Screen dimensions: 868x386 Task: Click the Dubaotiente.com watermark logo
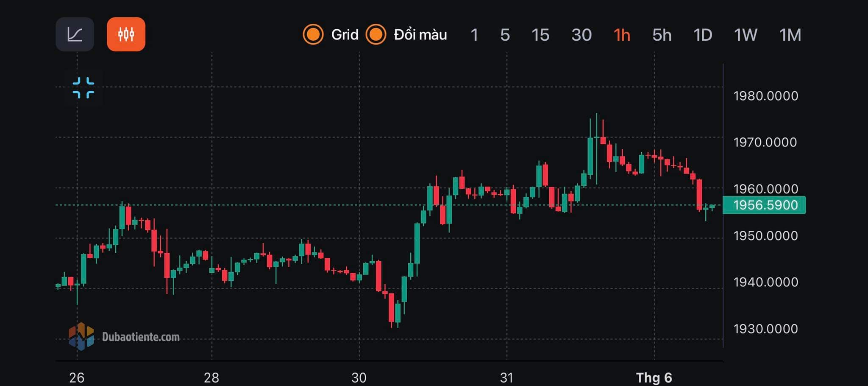pos(81,336)
